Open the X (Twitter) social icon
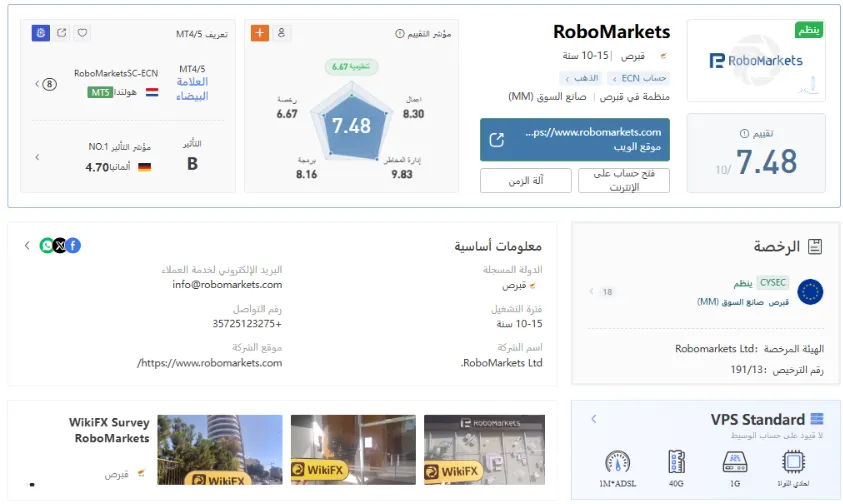 [x=60, y=246]
